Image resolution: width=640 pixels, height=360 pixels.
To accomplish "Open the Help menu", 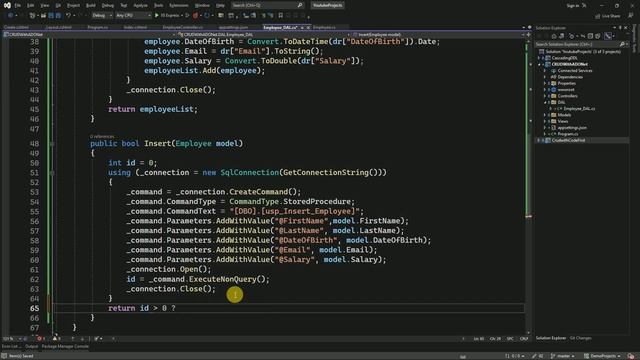I will pyautogui.click(x=220, y=5).
